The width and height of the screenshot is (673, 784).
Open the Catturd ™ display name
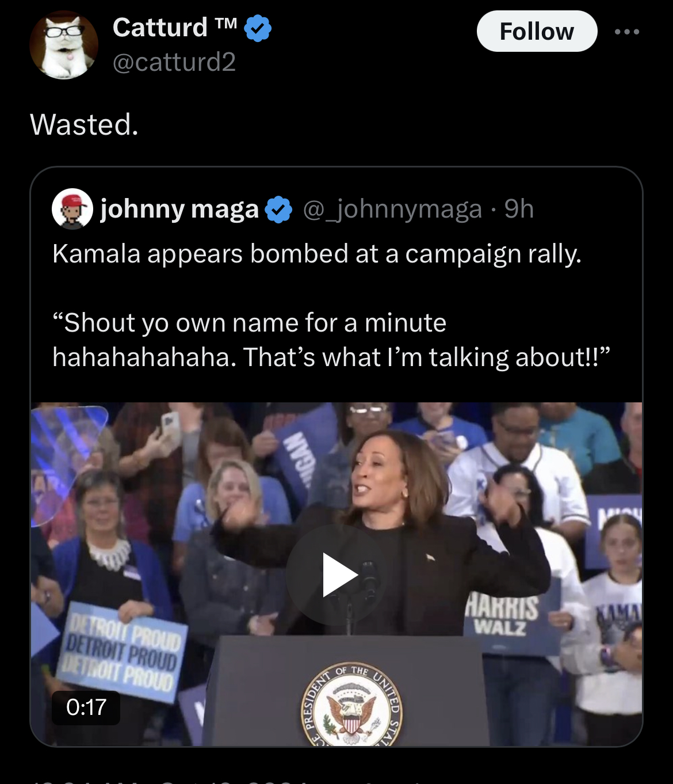coord(160,28)
